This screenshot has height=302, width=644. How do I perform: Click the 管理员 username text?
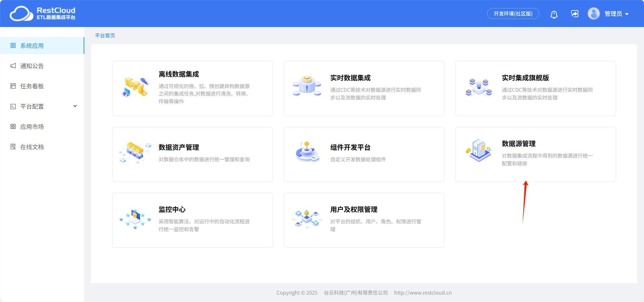[613, 14]
